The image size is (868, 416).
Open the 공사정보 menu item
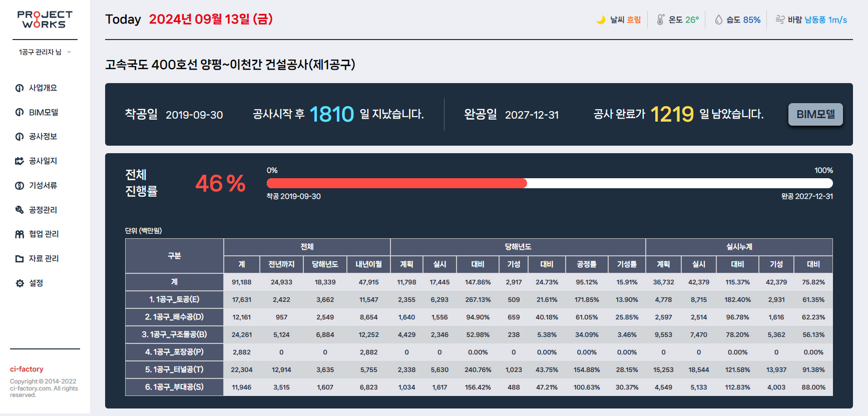[43, 137]
